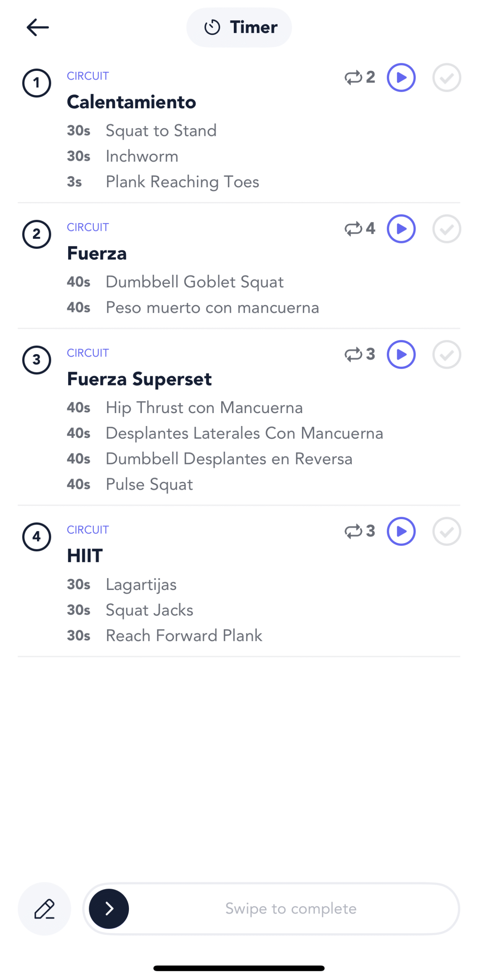Check the HIIT circuit complete circle
The image size is (478, 980).
click(x=446, y=531)
